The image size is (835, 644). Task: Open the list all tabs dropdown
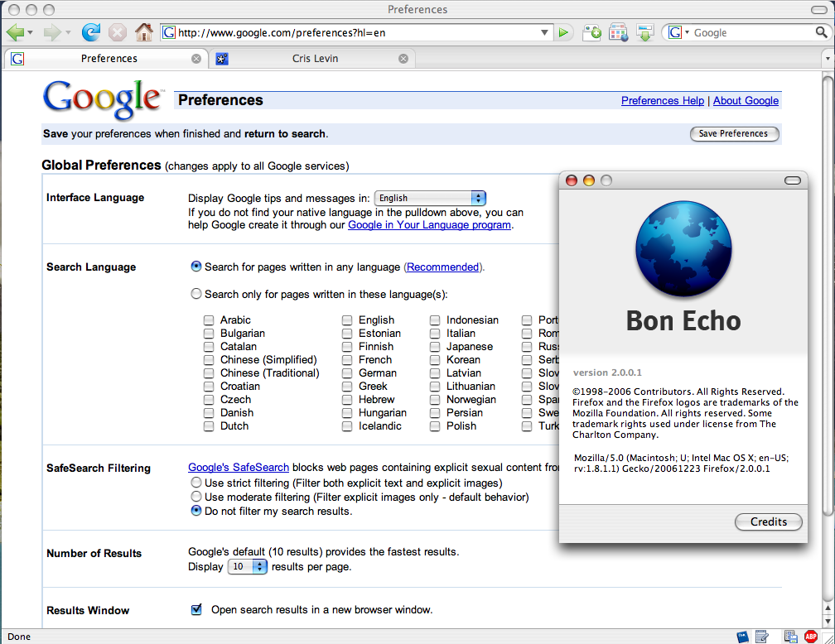828,58
